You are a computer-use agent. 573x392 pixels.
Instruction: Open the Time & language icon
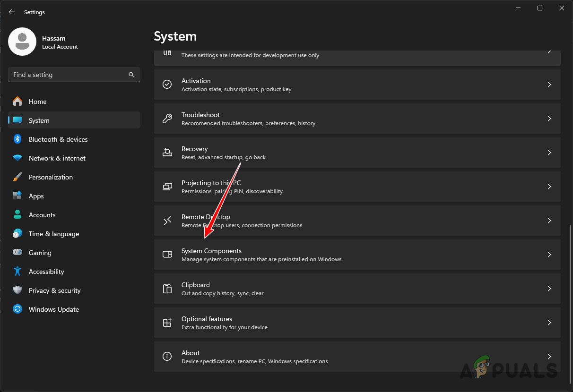[17, 233]
